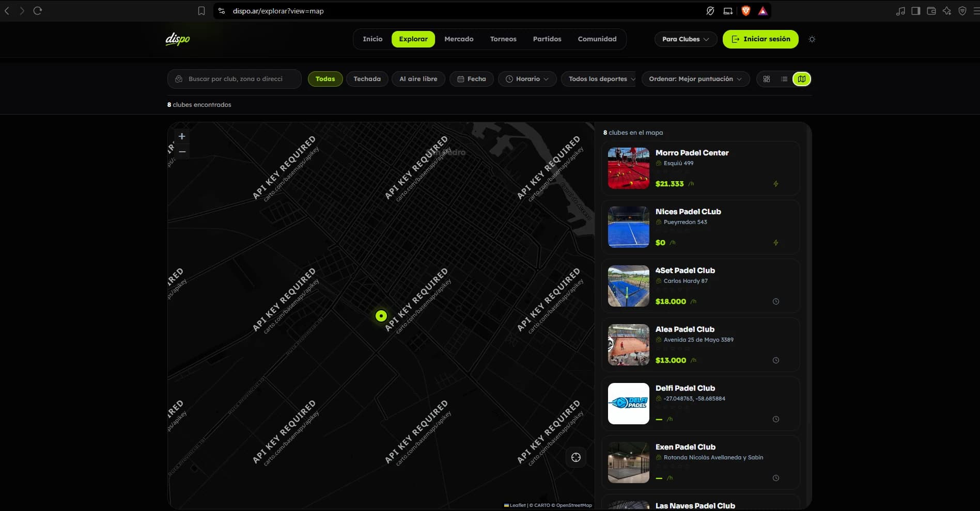
Task: Click the green club marker on map
Action: [381, 315]
